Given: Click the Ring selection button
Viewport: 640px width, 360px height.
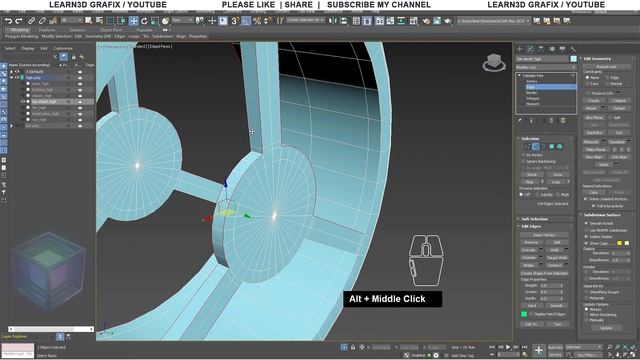Looking at the screenshot, I should (x=529, y=182).
